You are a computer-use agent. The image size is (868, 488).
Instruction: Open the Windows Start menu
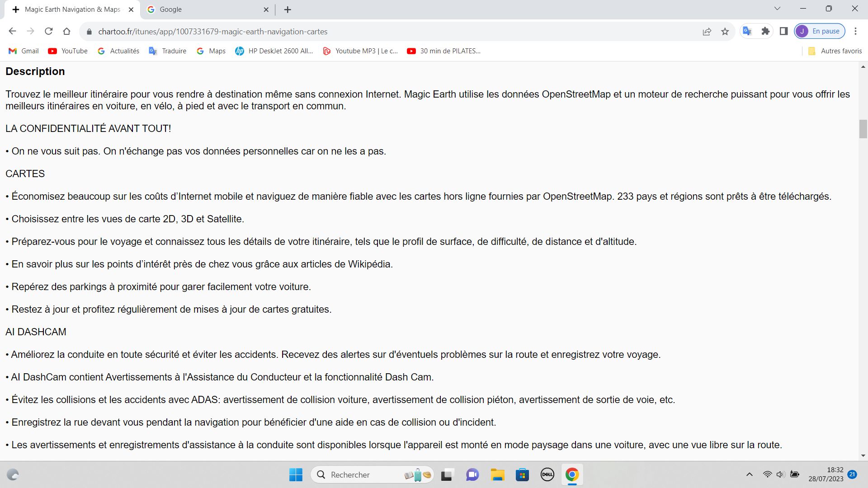point(296,474)
